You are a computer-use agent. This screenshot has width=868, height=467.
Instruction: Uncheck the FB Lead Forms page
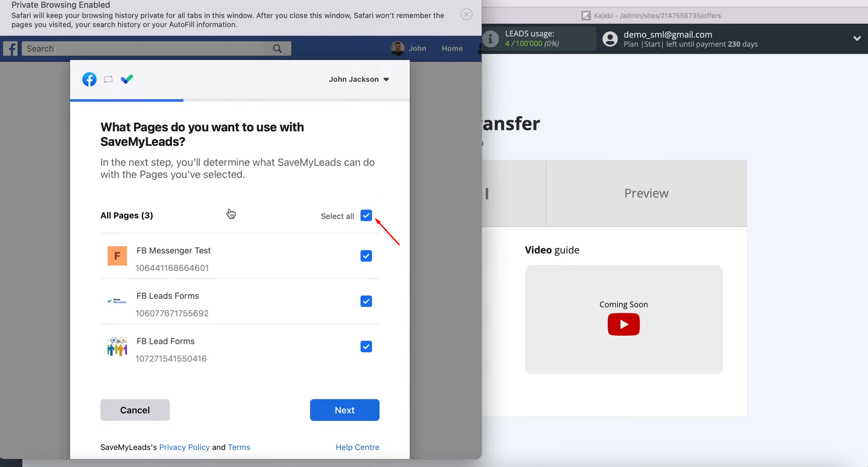(x=366, y=346)
